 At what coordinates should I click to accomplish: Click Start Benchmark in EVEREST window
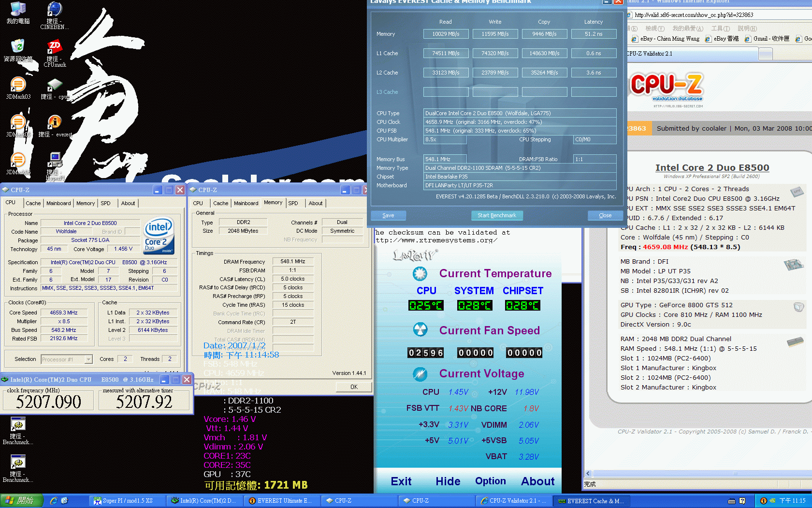pos(496,215)
